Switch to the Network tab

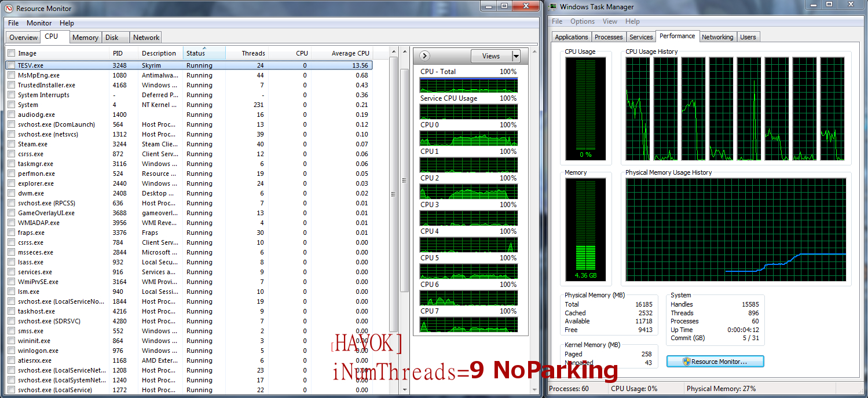(146, 38)
